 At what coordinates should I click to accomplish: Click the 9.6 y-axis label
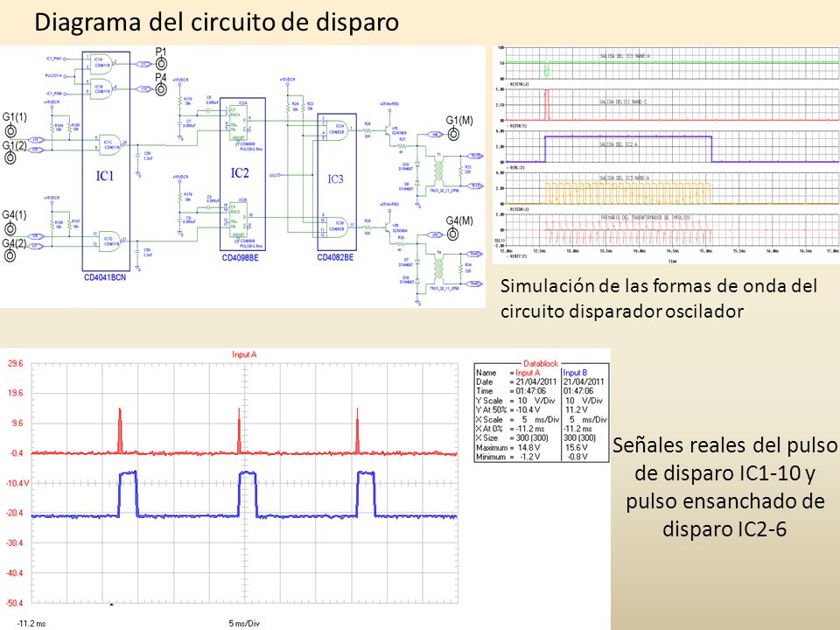[16, 423]
